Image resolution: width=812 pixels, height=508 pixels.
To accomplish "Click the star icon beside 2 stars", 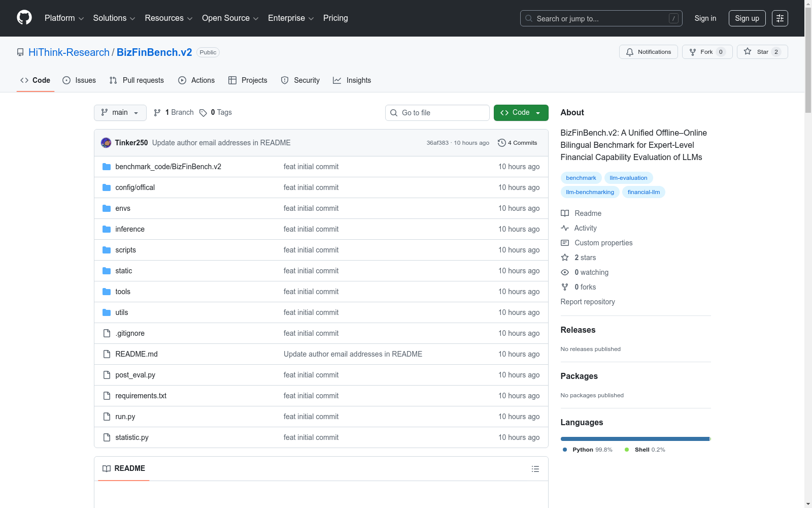I will [x=565, y=258].
